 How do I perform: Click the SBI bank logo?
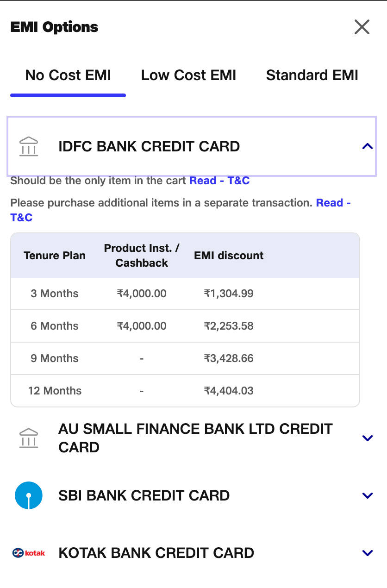29,495
